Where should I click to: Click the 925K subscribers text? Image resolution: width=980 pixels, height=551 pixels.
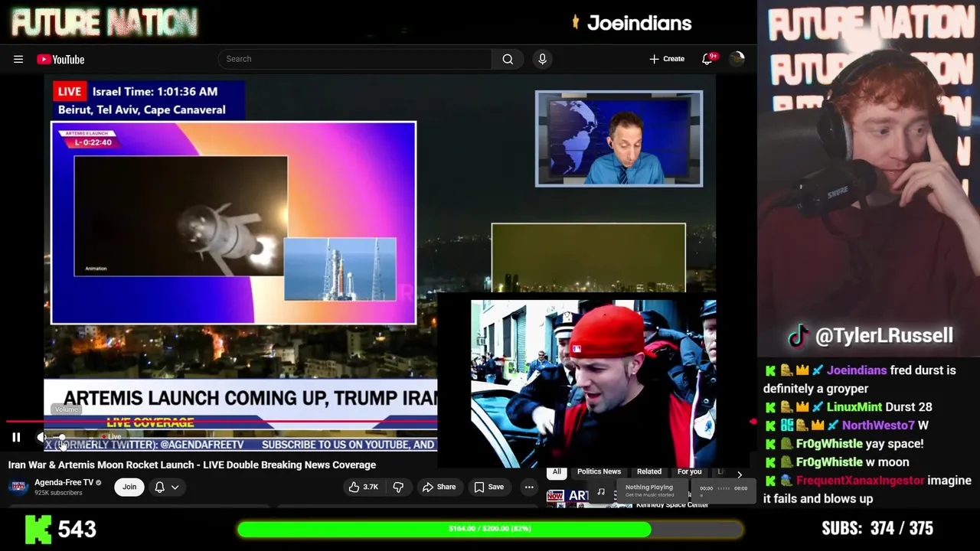pyautogui.click(x=58, y=493)
